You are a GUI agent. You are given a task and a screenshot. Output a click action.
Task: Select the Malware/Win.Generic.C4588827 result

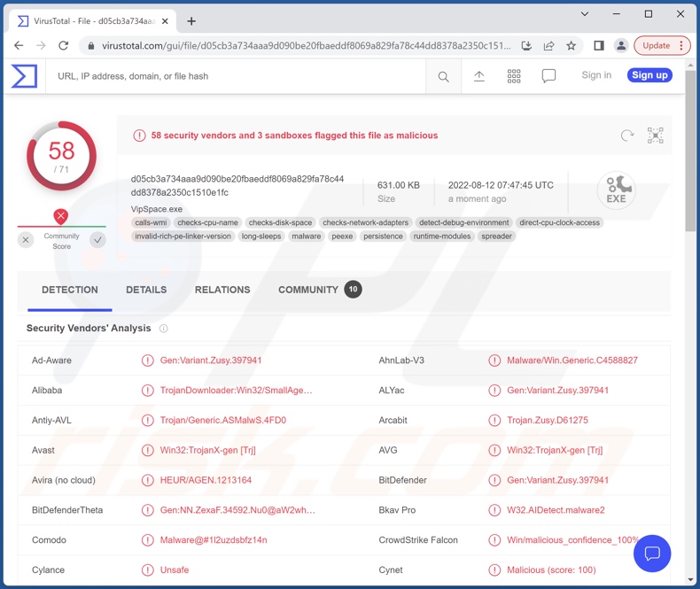tap(572, 360)
